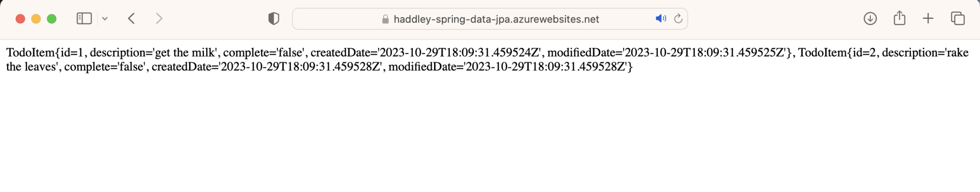Open a new tab
This screenshot has width=980, height=192.
tap(928, 19)
